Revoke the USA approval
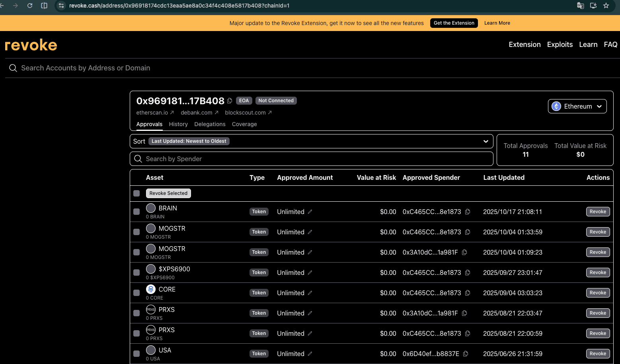The width and height of the screenshot is (620, 364). pos(598,354)
